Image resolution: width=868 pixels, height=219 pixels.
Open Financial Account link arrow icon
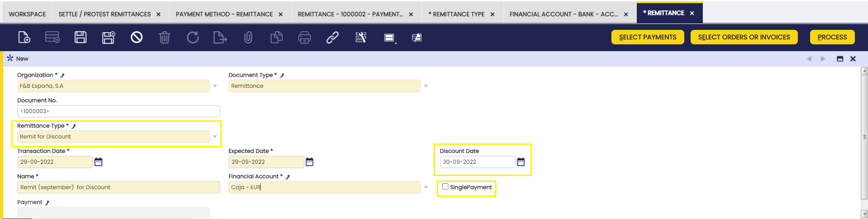pyautogui.click(x=288, y=176)
